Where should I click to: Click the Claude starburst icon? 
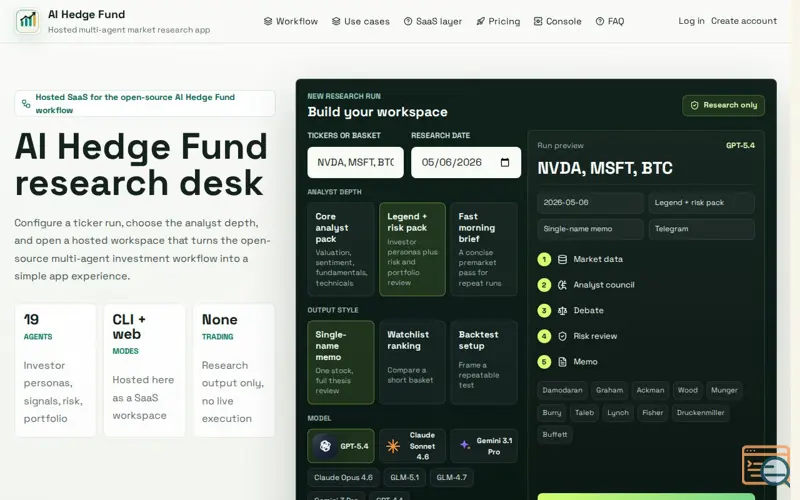[x=393, y=446]
